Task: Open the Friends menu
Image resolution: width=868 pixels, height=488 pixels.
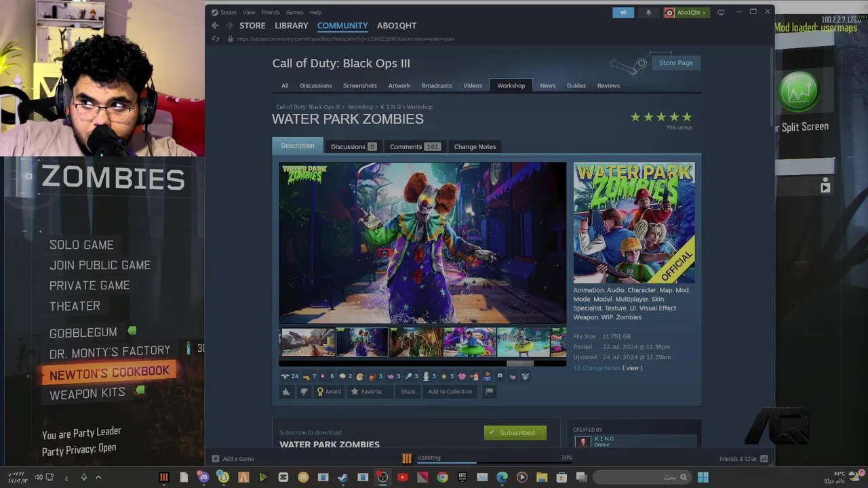Action: (271, 12)
